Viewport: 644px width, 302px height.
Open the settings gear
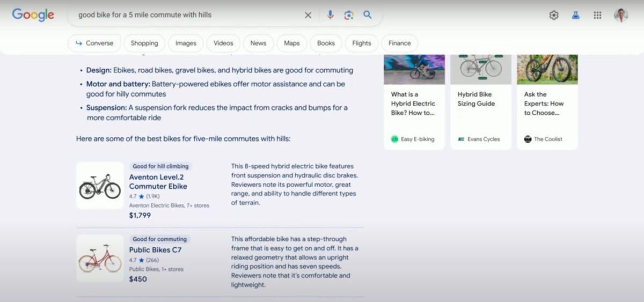pos(554,15)
